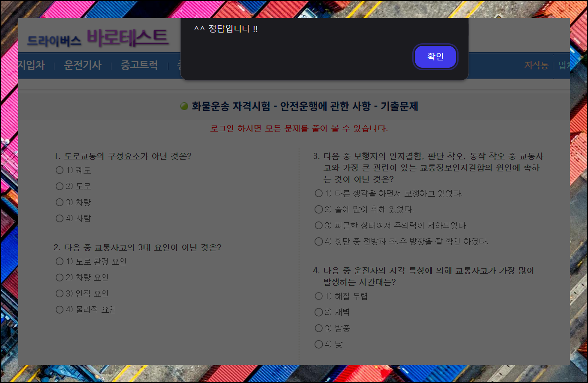Image resolution: width=588 pixels, height=383 pixels.
Task: Open the 지입차 menu item
Action: [31, 66]
